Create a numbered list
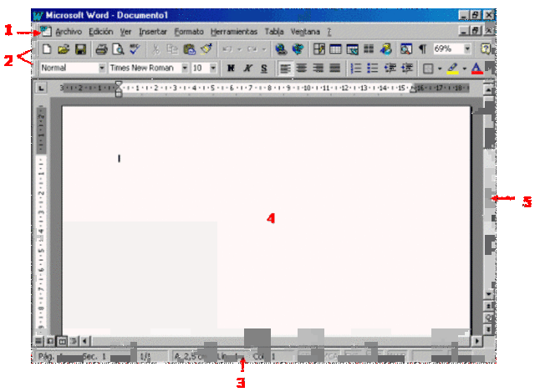Image resolution: width=535 pixels, height=392 pixels. (356, 69)
